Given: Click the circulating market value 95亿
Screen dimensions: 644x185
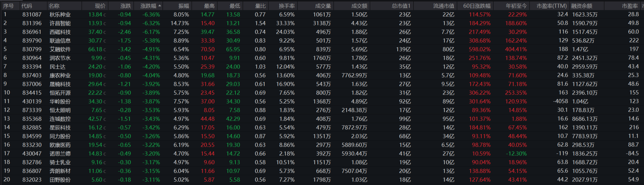Looking at the screenshot, I should click(x=448, y=119).
